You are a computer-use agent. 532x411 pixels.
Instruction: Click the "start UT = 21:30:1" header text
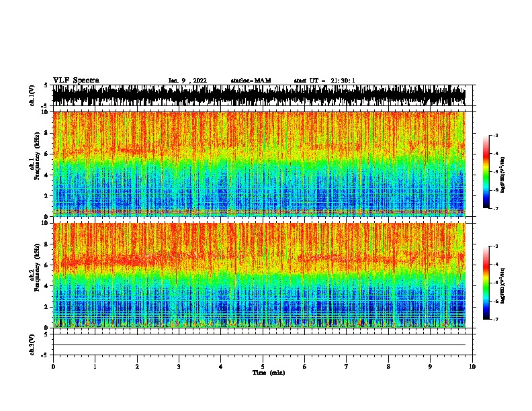[x=324, y=81]
